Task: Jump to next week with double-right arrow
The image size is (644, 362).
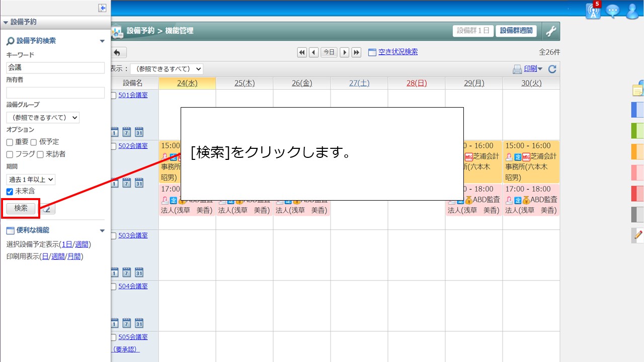Action: pos(356,52)
